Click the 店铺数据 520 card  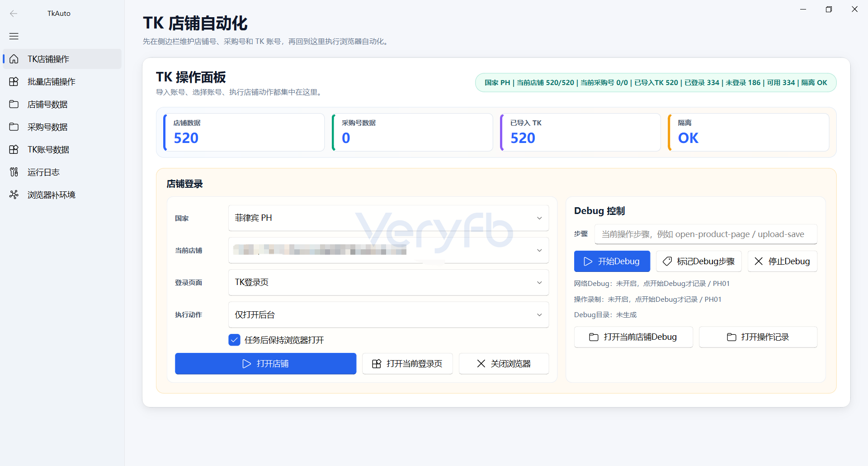tap(244, 132)
